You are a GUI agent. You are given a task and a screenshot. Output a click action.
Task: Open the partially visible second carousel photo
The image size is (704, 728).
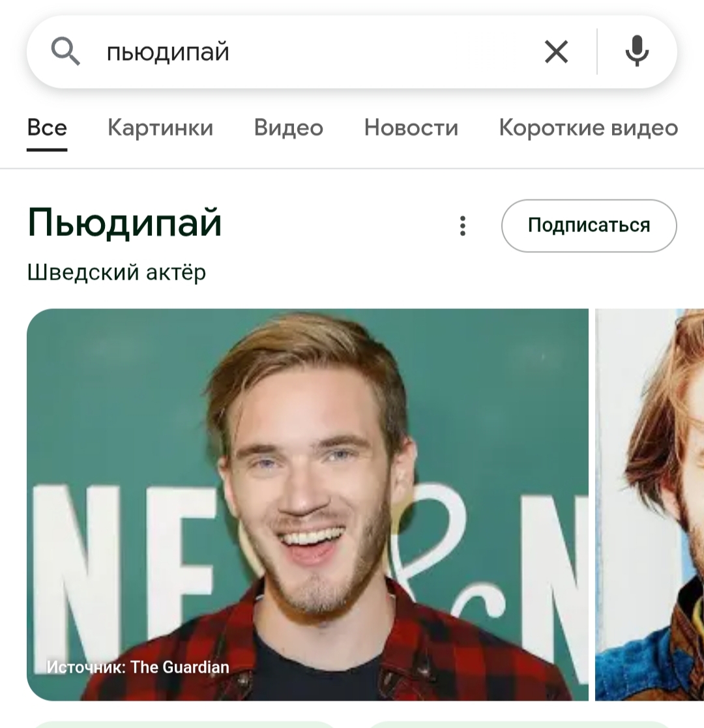650,504
